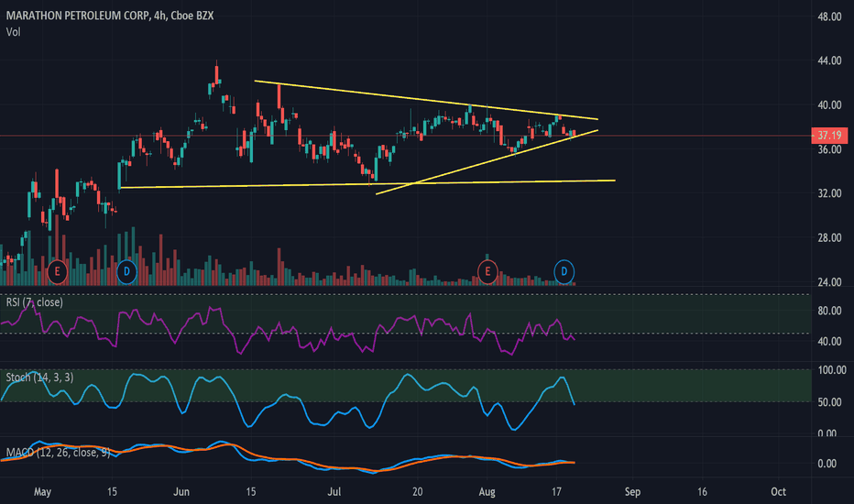Click the Aug label on time axis
This screenshot has height=504, width=854.
tap(487, 491)
